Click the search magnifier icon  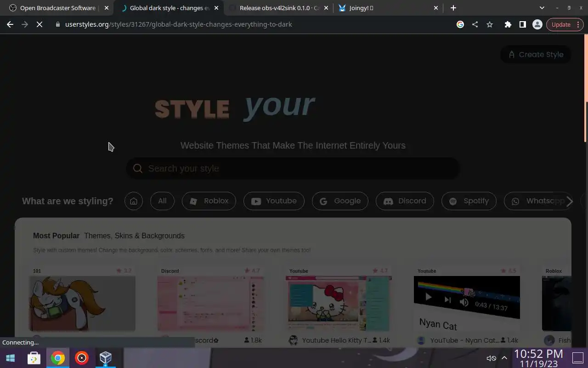(138, 168)
